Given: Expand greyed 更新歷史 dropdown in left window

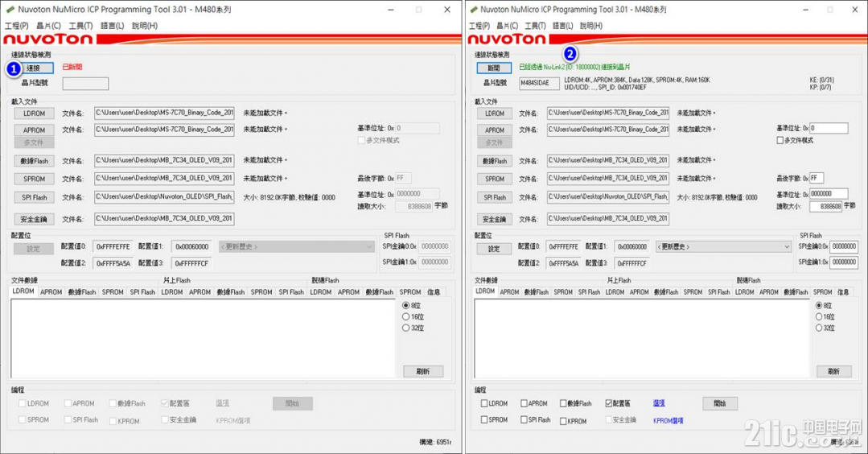Looking at the screenshot, I should pyautogui.click(x=297, y=246).
